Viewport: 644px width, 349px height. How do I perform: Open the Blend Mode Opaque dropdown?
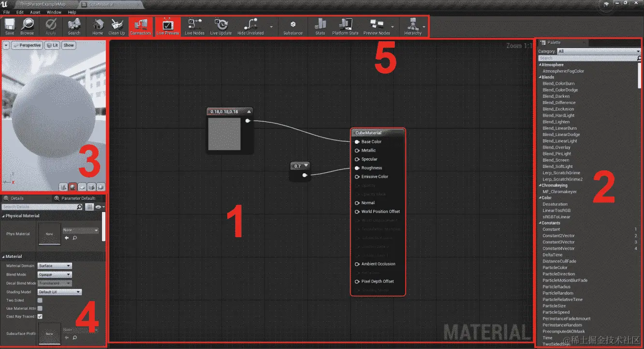[x=55, y=274]
